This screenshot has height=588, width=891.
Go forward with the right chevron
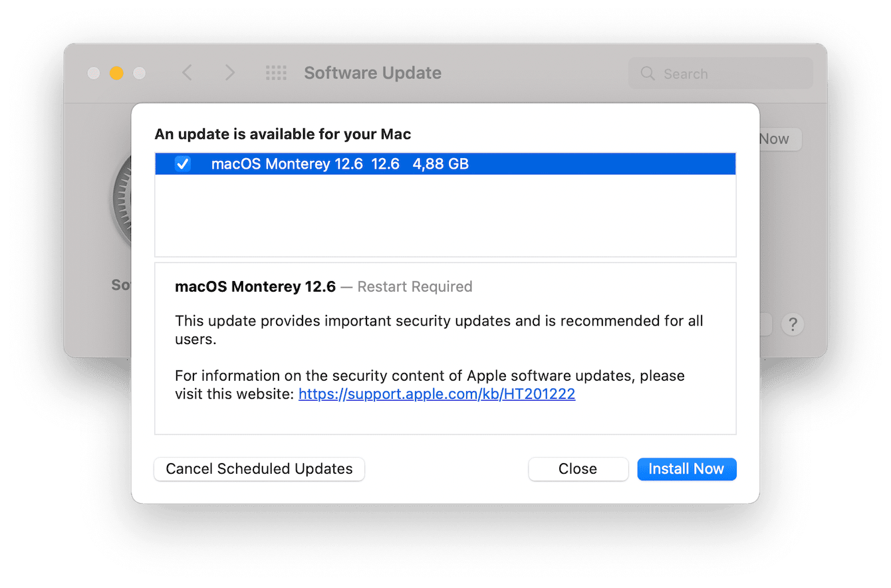click(x=229, y=73)
